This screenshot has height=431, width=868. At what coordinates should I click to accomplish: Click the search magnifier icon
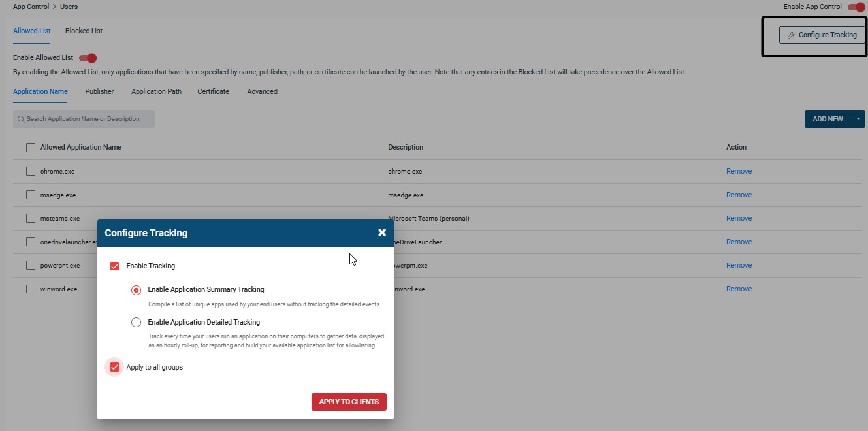(x=21, y=119)
